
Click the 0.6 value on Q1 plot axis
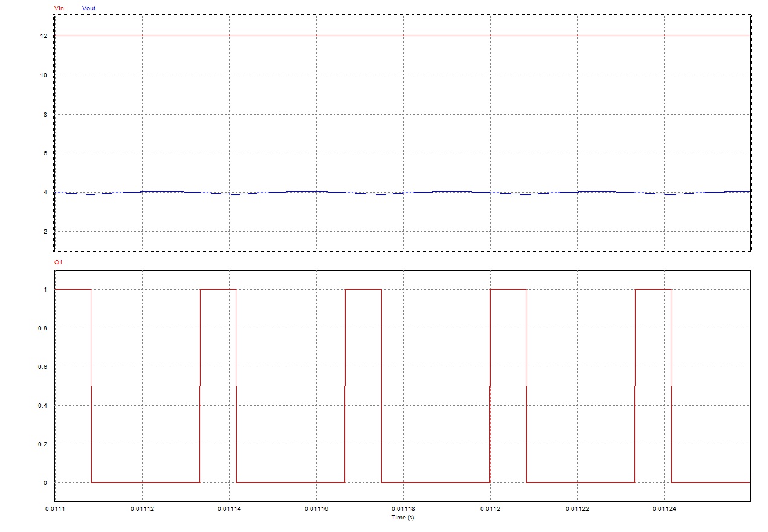point(44,367)
